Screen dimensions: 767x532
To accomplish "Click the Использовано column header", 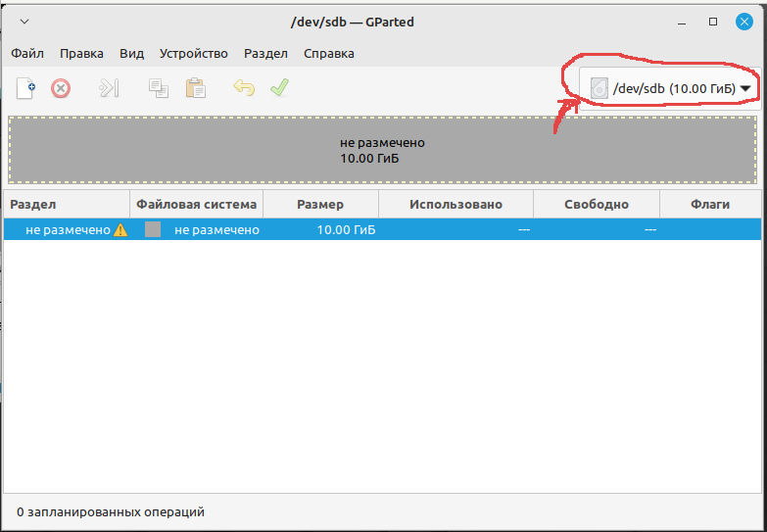I will click(x=455, y=204).
